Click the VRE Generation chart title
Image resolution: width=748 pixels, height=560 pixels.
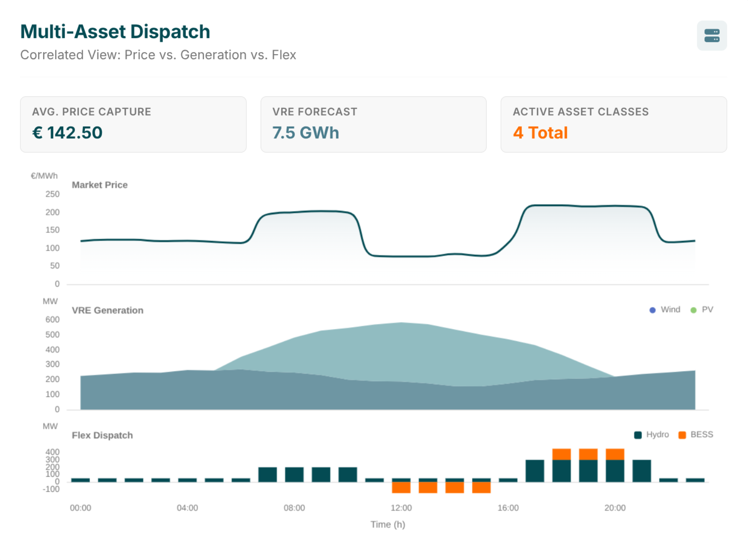(108, 310)
